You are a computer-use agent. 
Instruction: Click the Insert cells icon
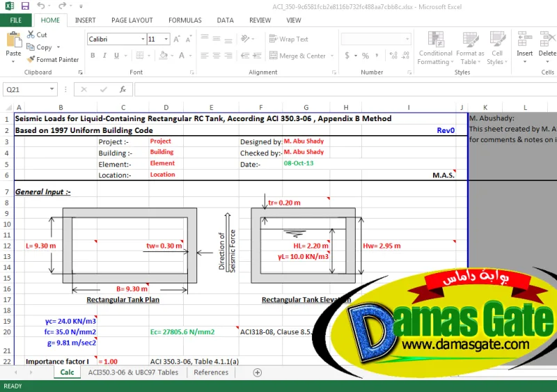coord(525,39)
